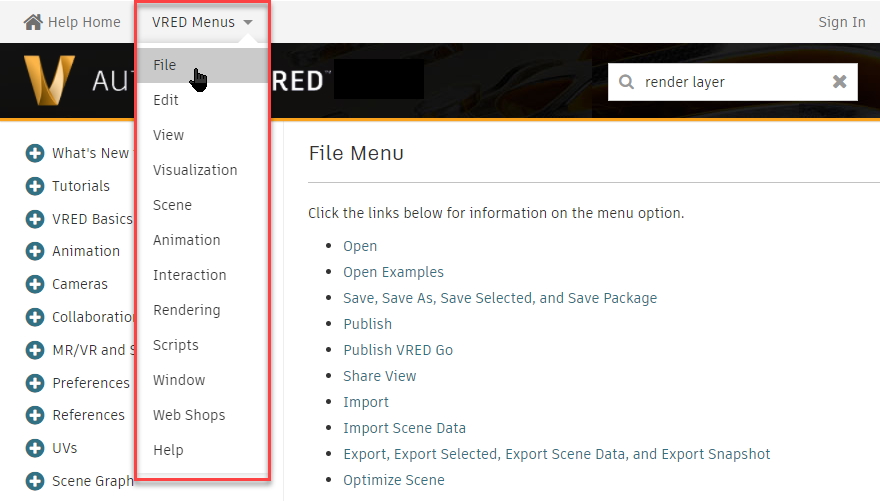Screen dimensions: 880x501
Task: Expand What's New with plus icon
Action: [x=35, y=153]
